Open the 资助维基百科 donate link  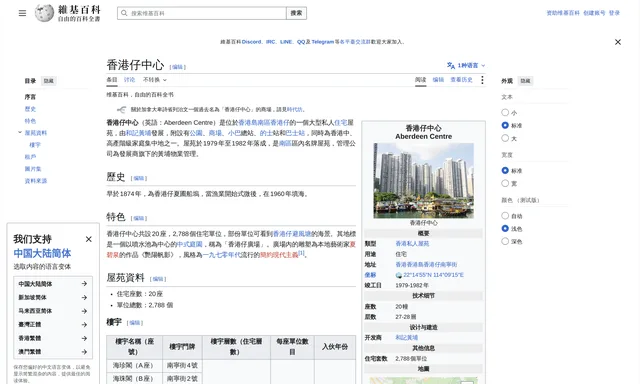pyautogui.click(x=563, y=13)
